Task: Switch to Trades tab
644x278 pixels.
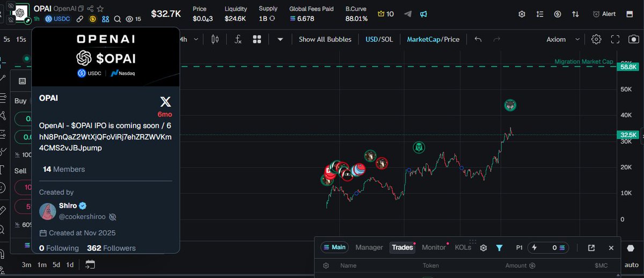Action: coord(402,247)
